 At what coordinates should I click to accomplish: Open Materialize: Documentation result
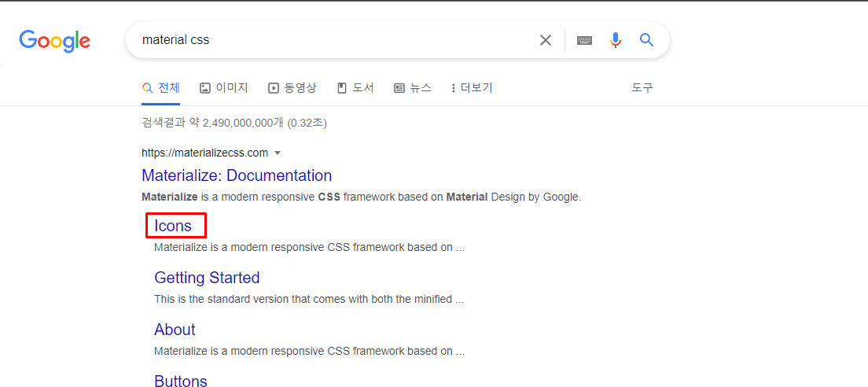pos(237,175)
